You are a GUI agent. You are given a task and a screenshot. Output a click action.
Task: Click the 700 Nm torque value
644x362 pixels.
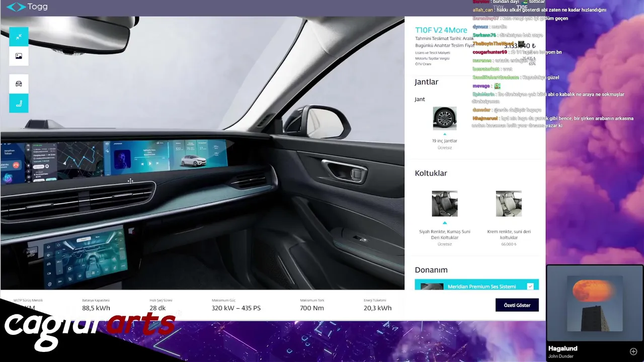[312, 308]
